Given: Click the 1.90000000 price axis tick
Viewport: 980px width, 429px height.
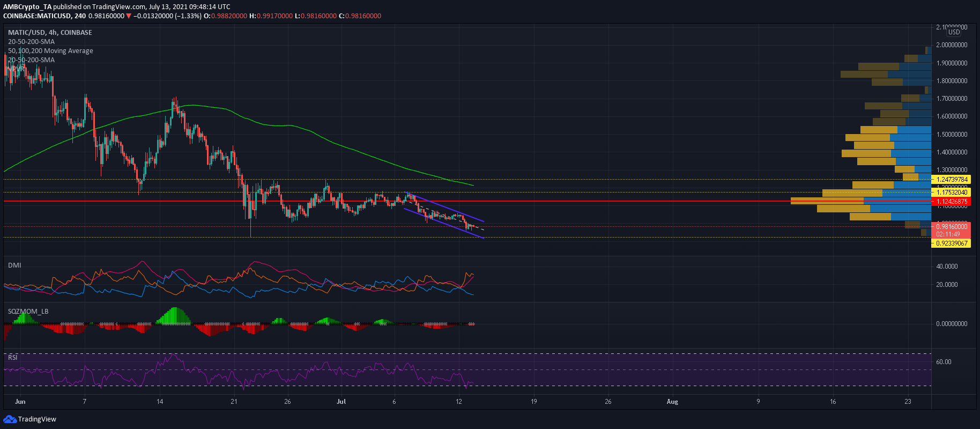Looking at the screenshot, I should (x=952, y=63).
